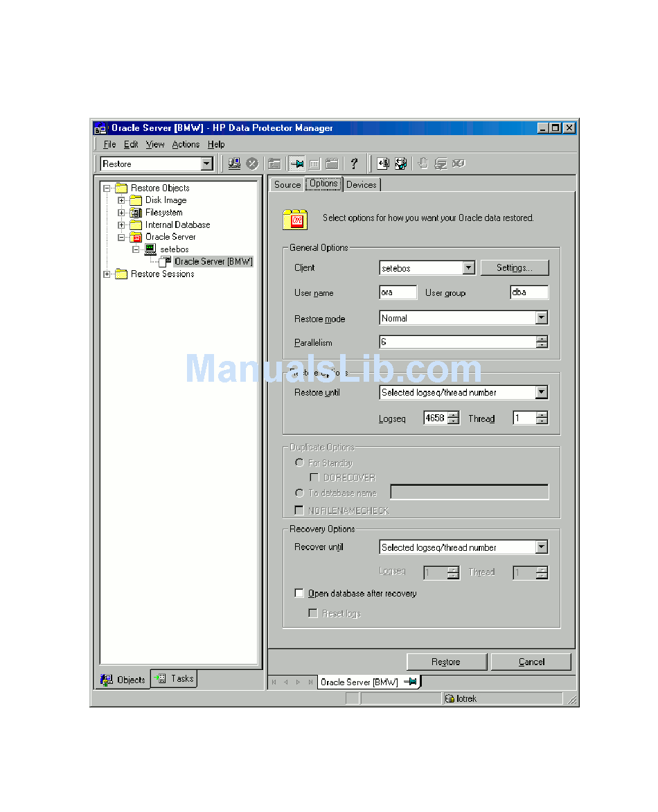Enable the NOFILENAMECHECK checkbox
The height and width of the screenshot is (812, 658).
pos(299,510)
